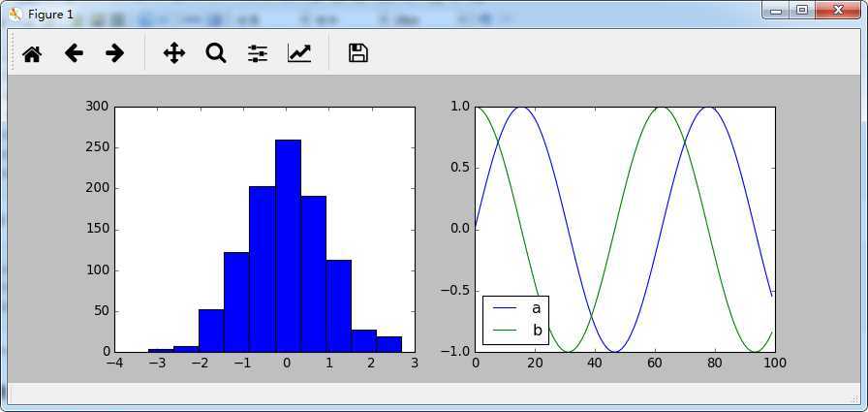This screenshot has width=868, height=412.
Task: Close the Figure 1 window
Action: [x=839, y=11]
